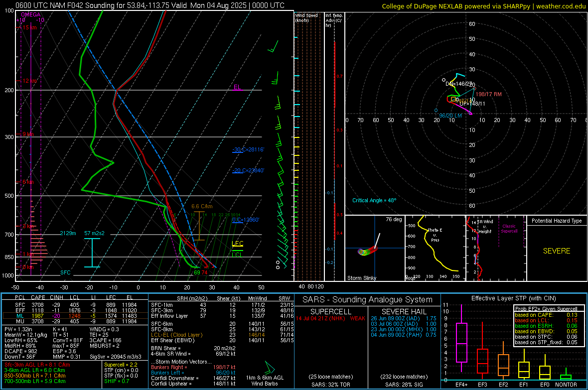Screen dimensions: 588x390
Task: Click the 14 Jul 04 21Z (NHK) WEAK match
Action: point(330,318)
